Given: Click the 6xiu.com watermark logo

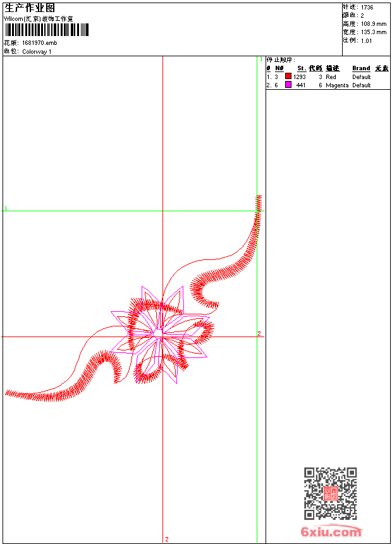Looking at the screenshot, I should click(331, 532).
